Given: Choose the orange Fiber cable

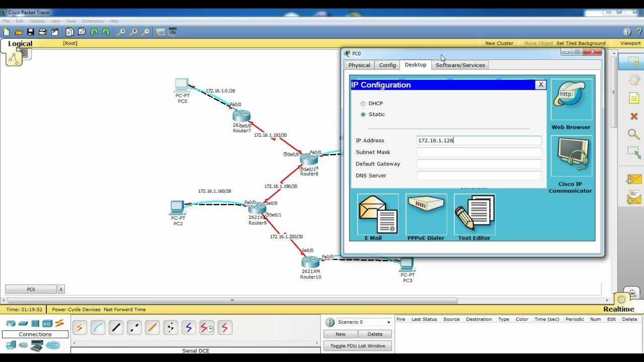Looking at the screenshot, I should 152,328.
